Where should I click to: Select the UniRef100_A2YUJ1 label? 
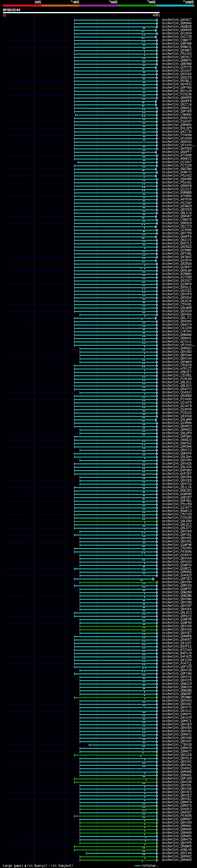[176, 342]
